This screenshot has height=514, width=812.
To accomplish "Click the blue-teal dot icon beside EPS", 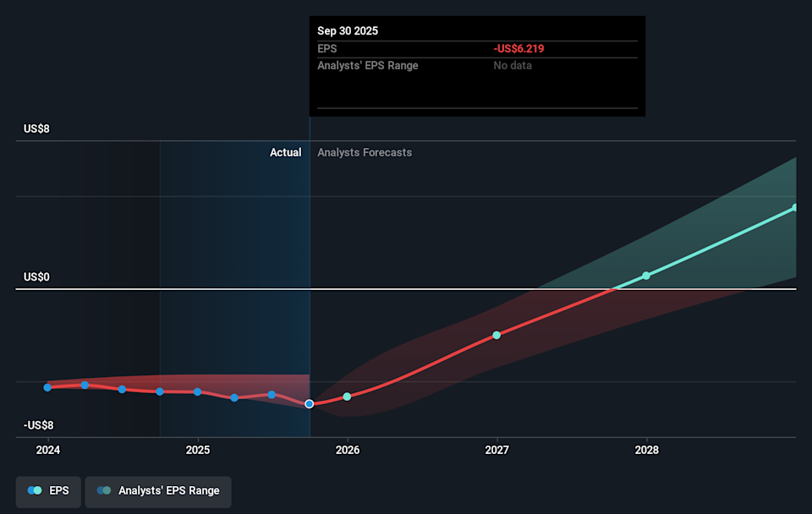I will click(35, 491).
